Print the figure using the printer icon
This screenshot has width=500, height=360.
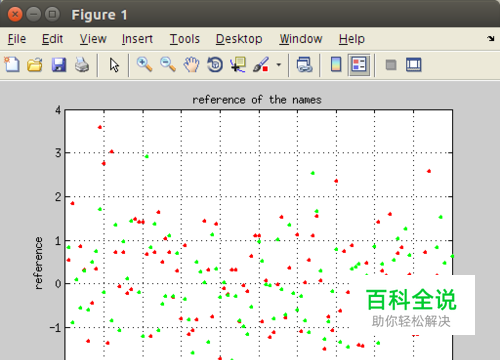82,65
